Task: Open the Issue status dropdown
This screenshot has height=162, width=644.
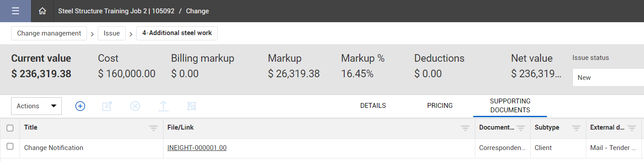Action: 608,78
